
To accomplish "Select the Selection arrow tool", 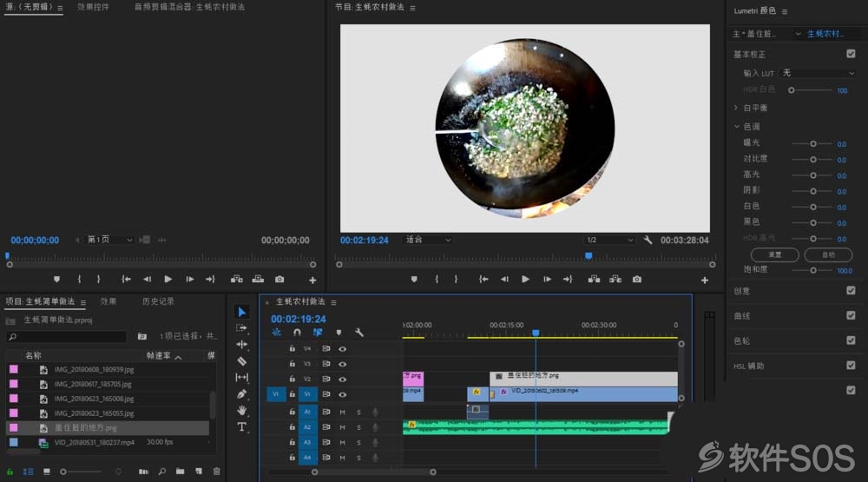I will click(x=242, y=312).
